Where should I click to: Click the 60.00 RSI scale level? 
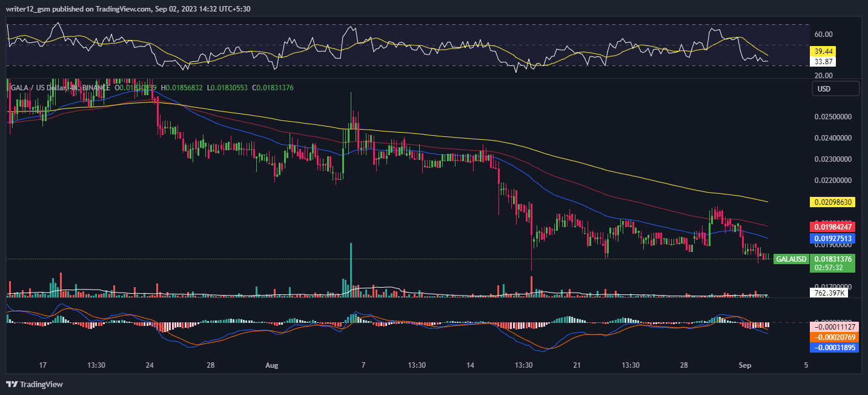(x=823, y=35)
